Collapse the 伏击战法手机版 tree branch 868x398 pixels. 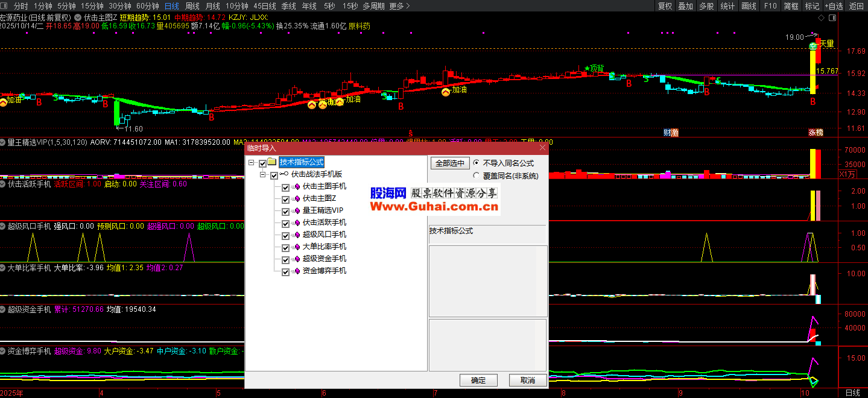[263, 175]
